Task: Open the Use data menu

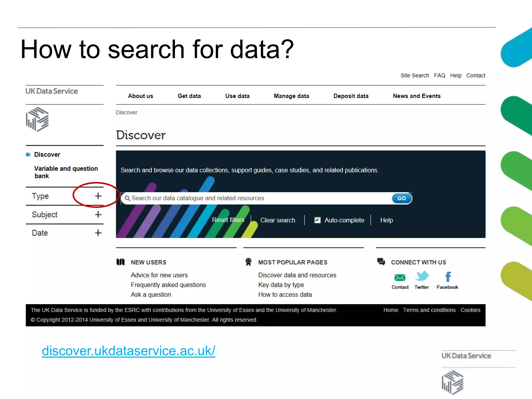Action: tap(237, 96)
